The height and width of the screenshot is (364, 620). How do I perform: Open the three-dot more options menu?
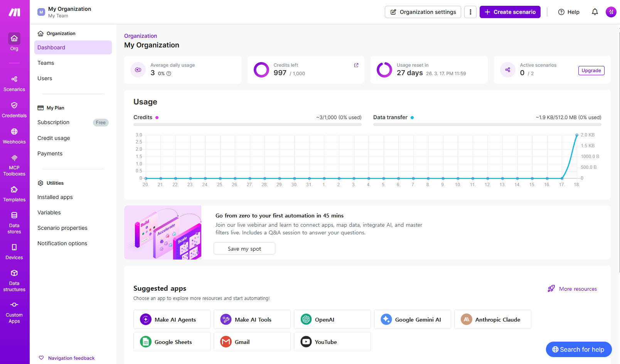click(470, 12)
